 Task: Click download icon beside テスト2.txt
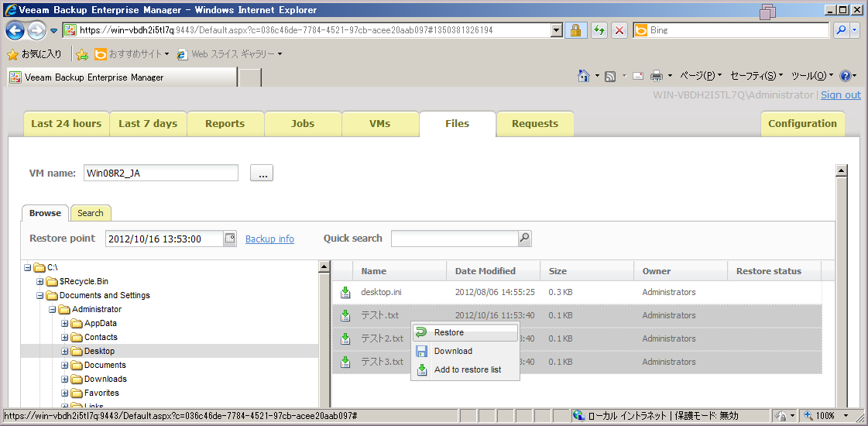[x=345, y=338]
